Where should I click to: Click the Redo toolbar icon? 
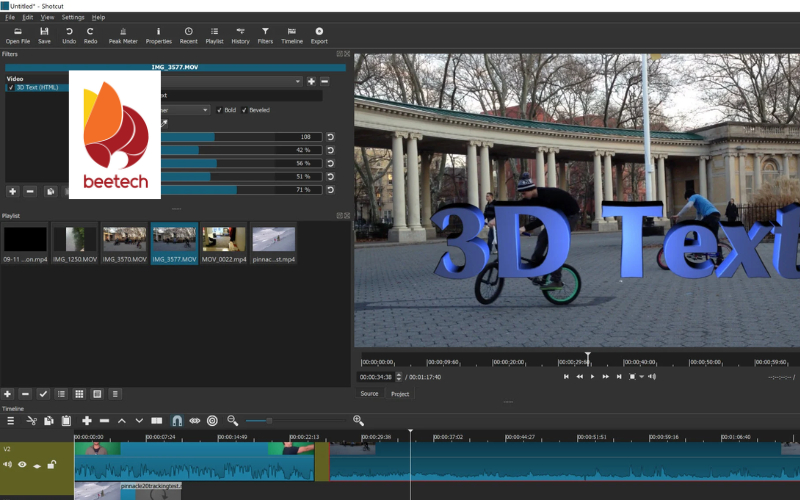pyautogui.click(x=90, y=36)
